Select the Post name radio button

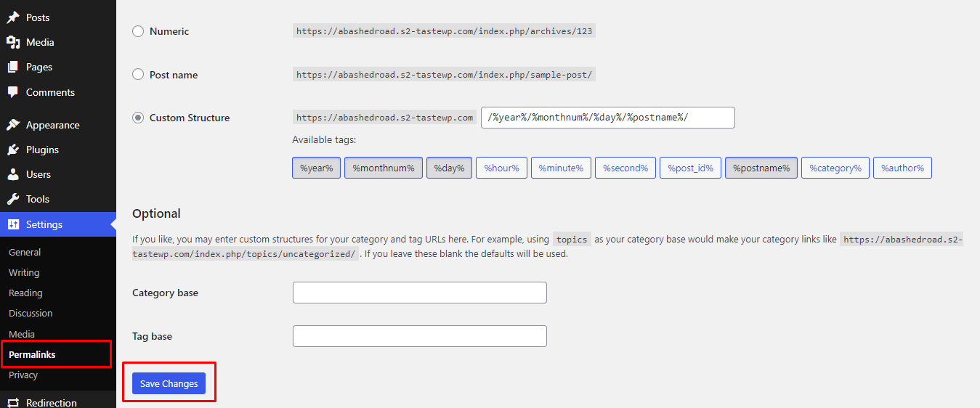click(138, 74)
